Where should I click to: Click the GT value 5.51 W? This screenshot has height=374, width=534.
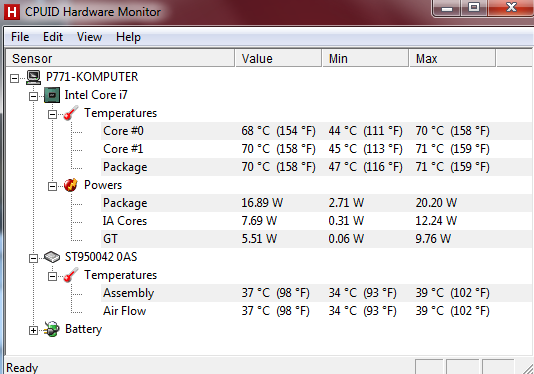pyautogui.click(x=259, y=239)
